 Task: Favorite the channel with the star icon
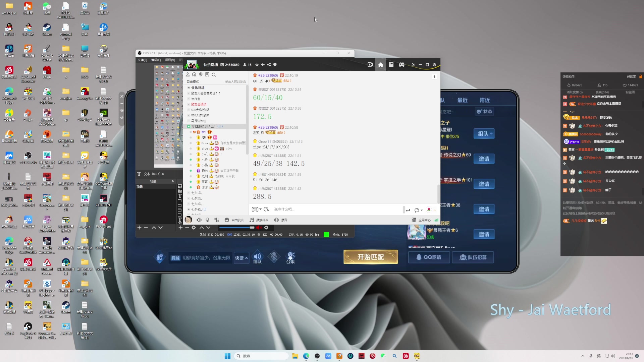pos(257,65)
